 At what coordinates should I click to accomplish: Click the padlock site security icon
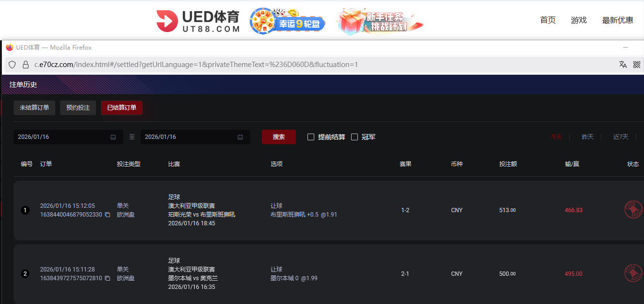tap(26, 65)
